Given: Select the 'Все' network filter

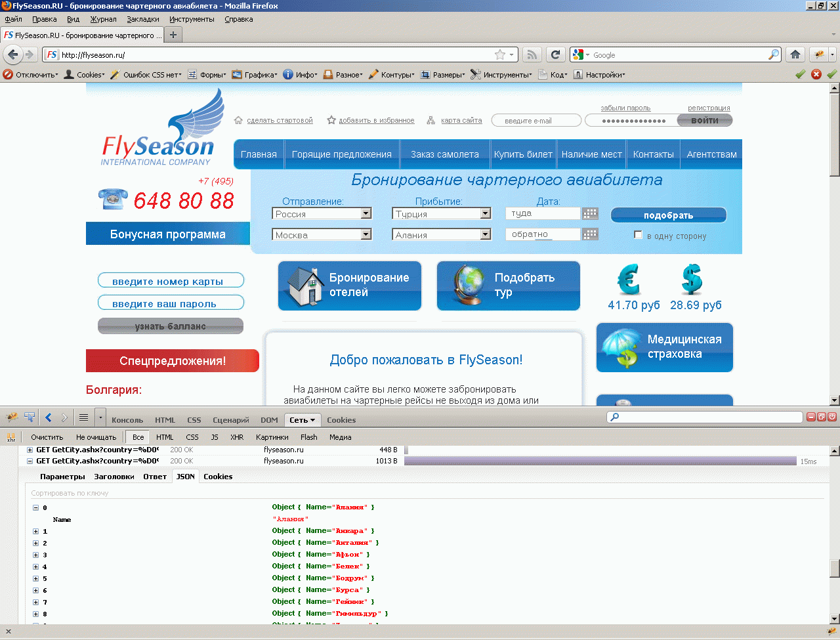Looking at the screenshot, I should point(138,437).
